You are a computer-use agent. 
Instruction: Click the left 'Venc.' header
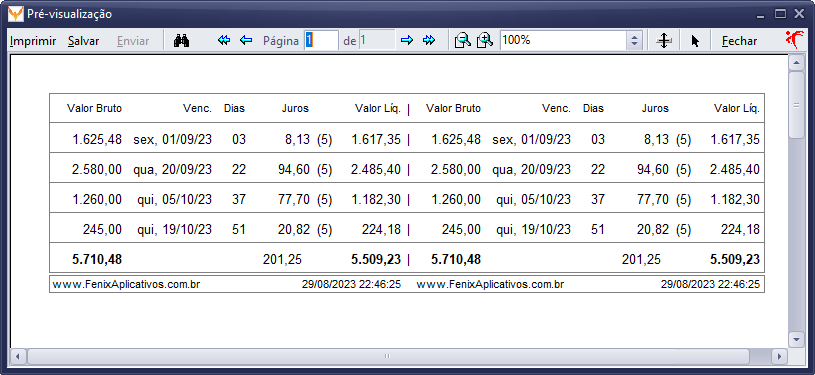[x=198, y=109]
